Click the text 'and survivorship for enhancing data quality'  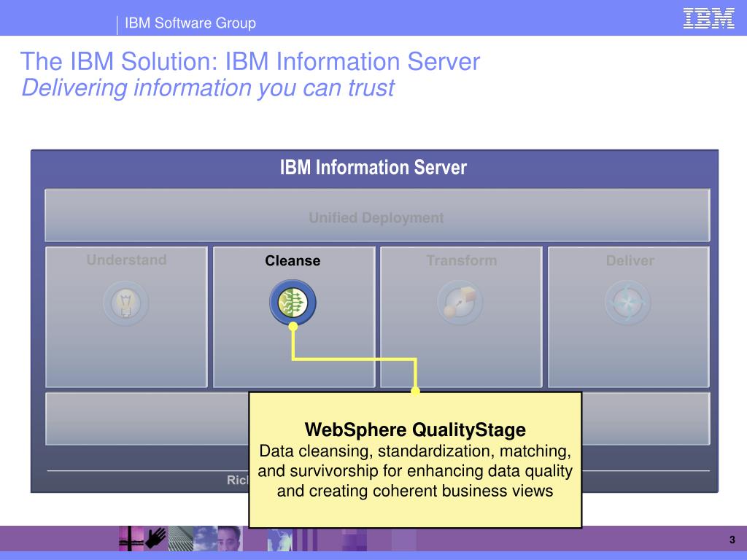click(x=415, y=471)
